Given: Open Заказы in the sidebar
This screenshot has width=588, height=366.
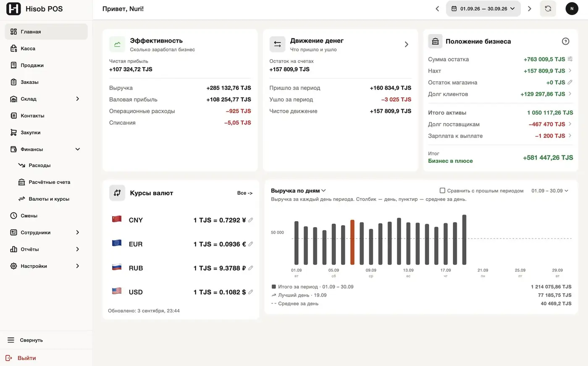Looking at the screenshot, I should [x=46, y=82].
